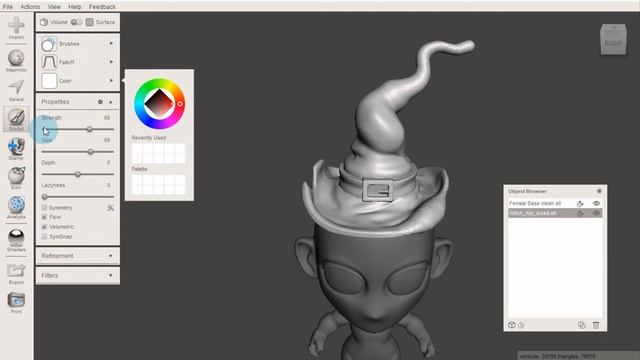Image resolution: width=640 pixels, height=360 pixels.
Task: Click the vertices and triangles status text
Action: coord(557,356)
